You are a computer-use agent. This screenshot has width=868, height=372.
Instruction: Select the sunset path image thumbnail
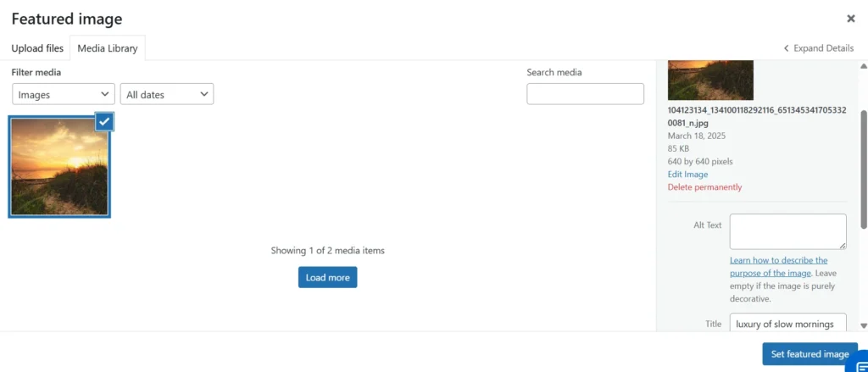(59, 167)
